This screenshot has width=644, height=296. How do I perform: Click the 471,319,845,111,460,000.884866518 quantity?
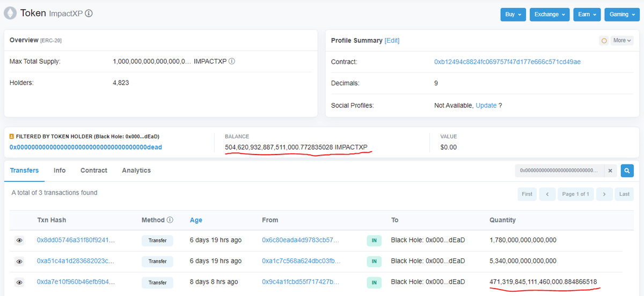click(x=543, y=282)
